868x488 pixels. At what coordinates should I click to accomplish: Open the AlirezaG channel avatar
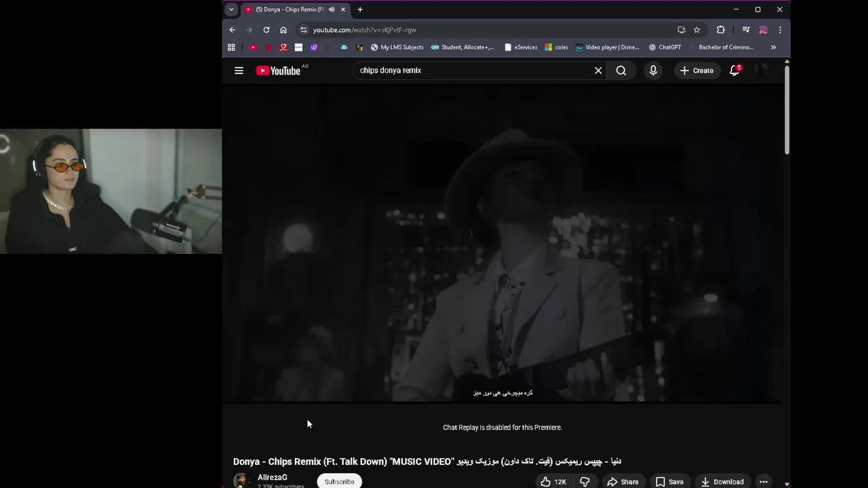tap(241, 481)
